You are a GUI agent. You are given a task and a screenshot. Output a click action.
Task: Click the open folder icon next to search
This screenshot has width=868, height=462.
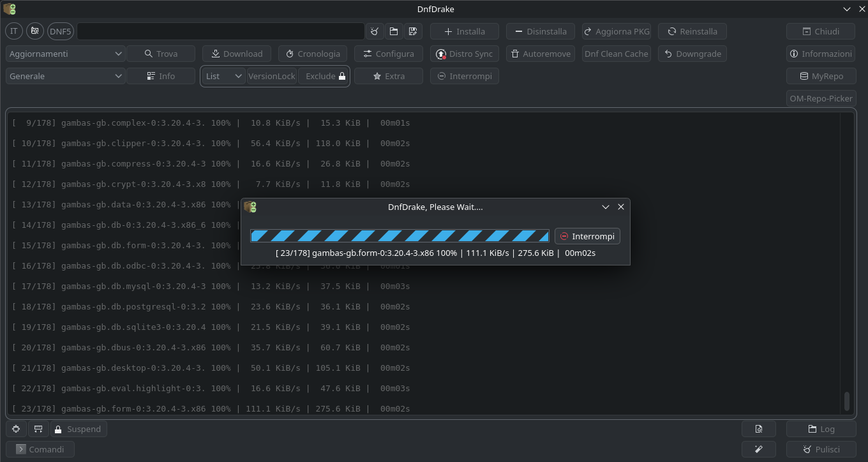[x=393, y=31]
